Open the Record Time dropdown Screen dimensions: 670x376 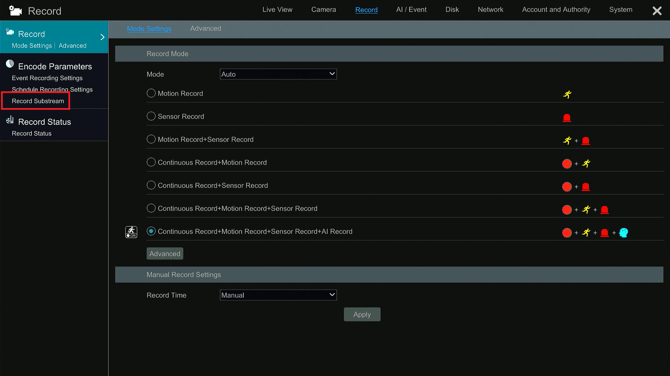pyautogui.click(x=278, y=295)
